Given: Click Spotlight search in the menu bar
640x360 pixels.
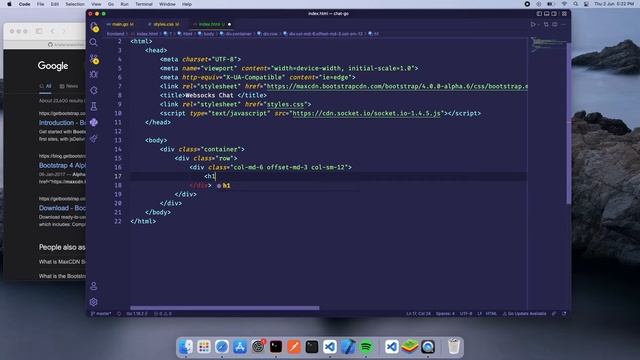Looking at the screenshot, I should coord(576,4).
